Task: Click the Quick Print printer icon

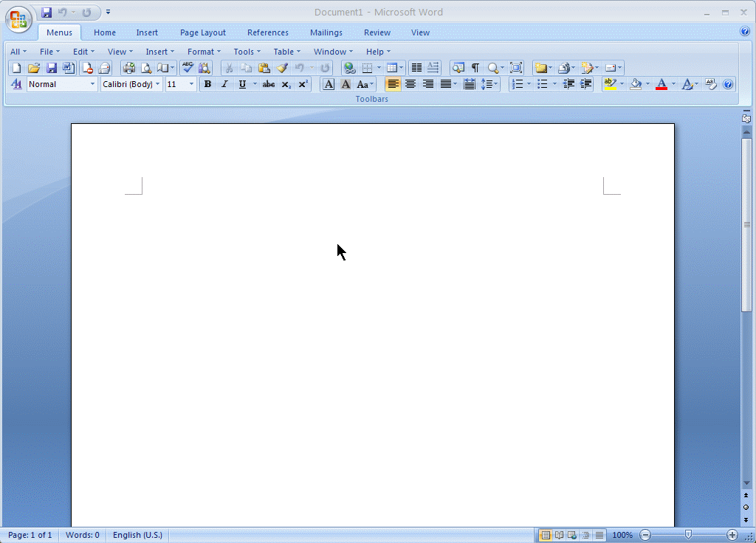Action: (x=128, y=68)
